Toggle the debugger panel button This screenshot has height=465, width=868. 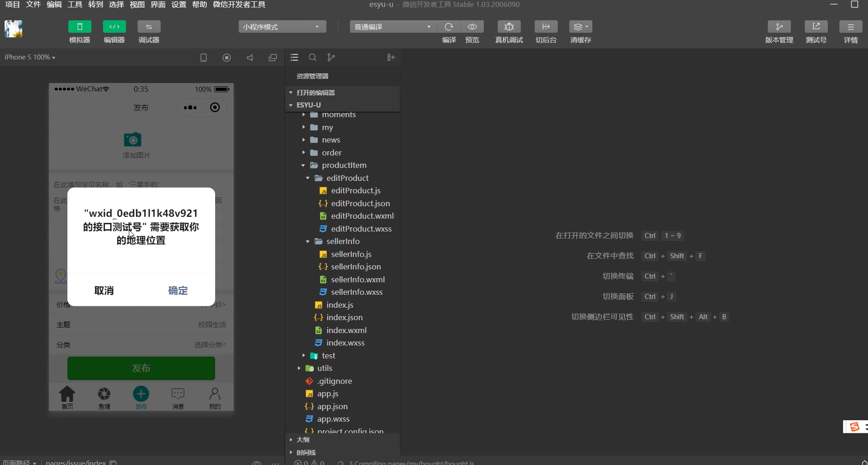[149, 27]
